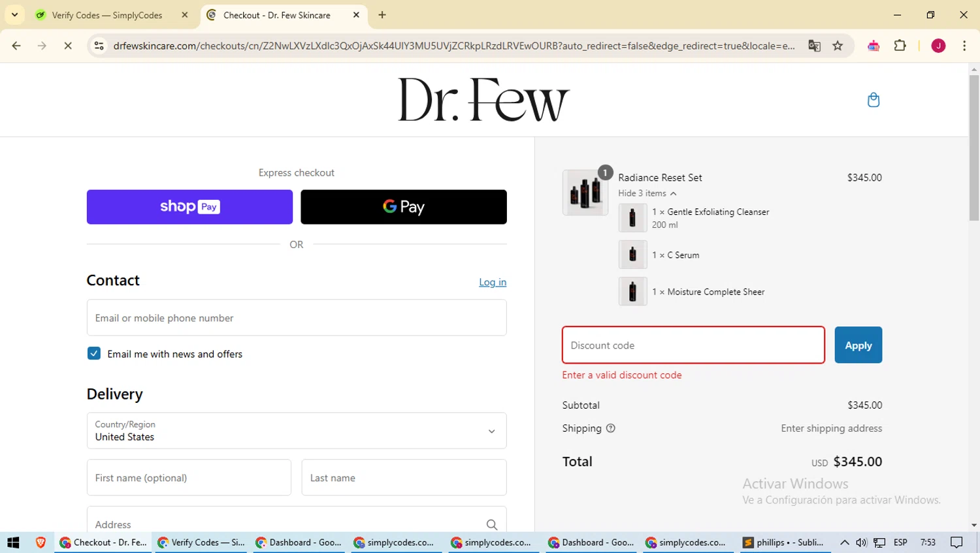The image size is (980, 553).
Task: Click the Email or mobile phone number field
Action: pos(297,318)
